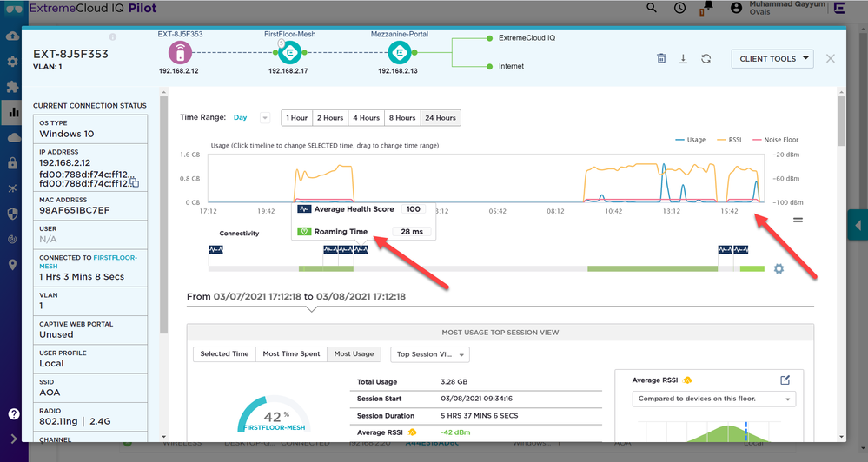The width and height of the screenshot is (868, 462).
Task: Click the main panel vertical scrollbar
Action: click(x=841, y=122)
